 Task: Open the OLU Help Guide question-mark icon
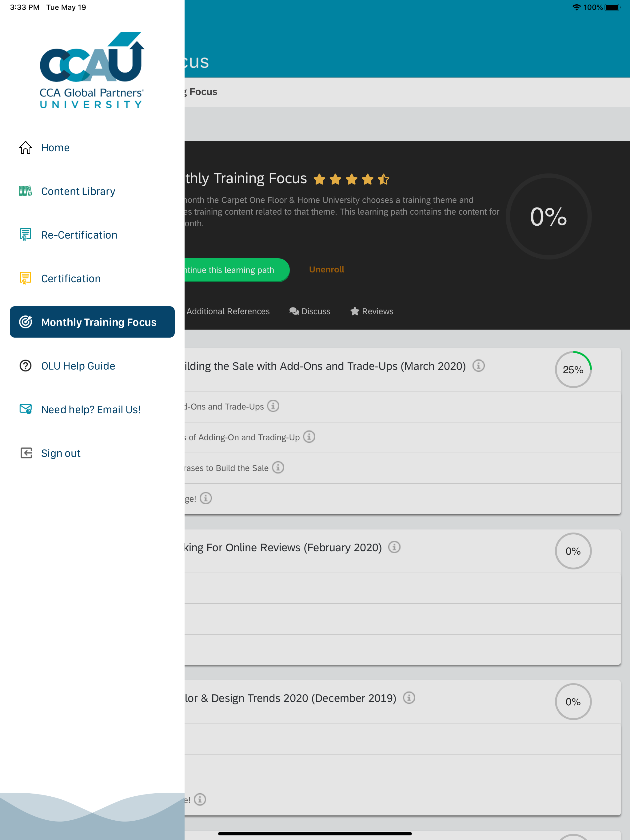click(26, 366)
